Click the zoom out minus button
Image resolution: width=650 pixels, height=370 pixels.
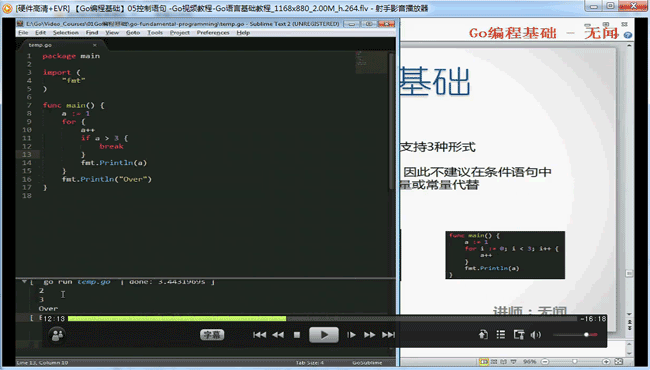[x=545, y=362]
